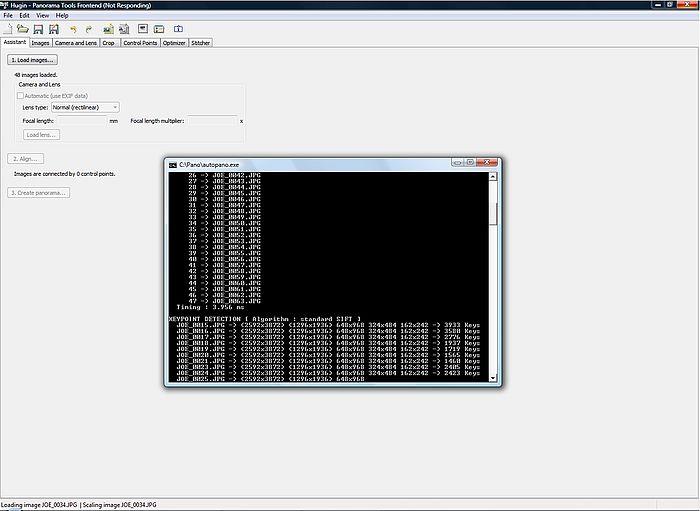Image resolution: width=700 pixels, height=511 pixels.
Task: Save project using first floppy icon
Action: click(39, 29)
